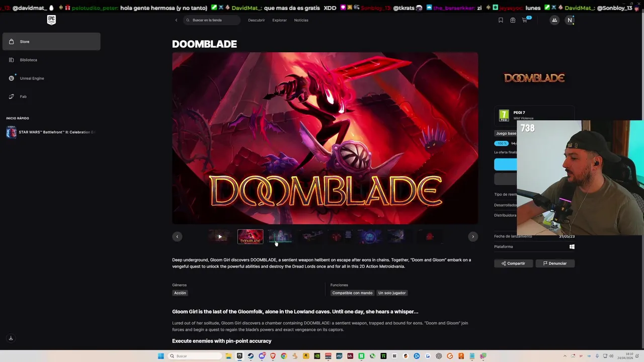Open File Explorer from the taskbar

tap(228, 356)
